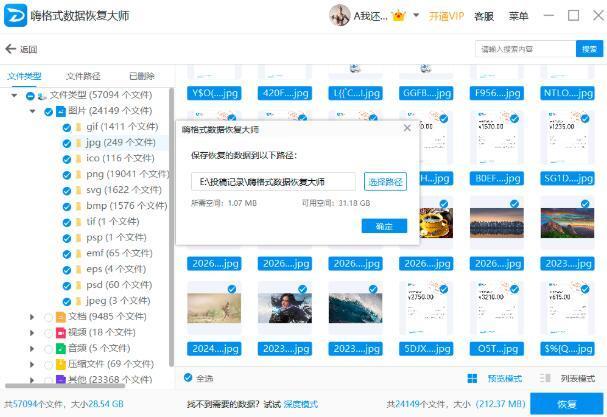Click the VIP crown icon
This screenshot has height=417, width=607.
[398, 16]
